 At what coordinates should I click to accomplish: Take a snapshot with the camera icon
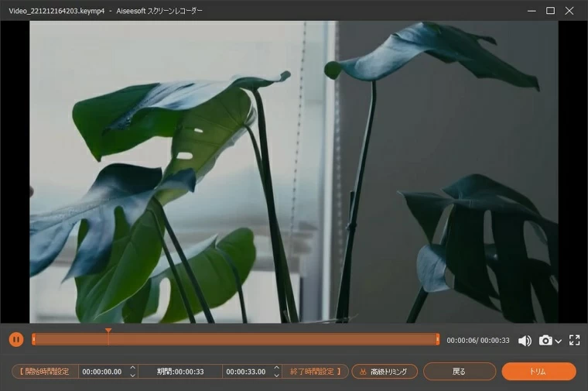(545, 341)
